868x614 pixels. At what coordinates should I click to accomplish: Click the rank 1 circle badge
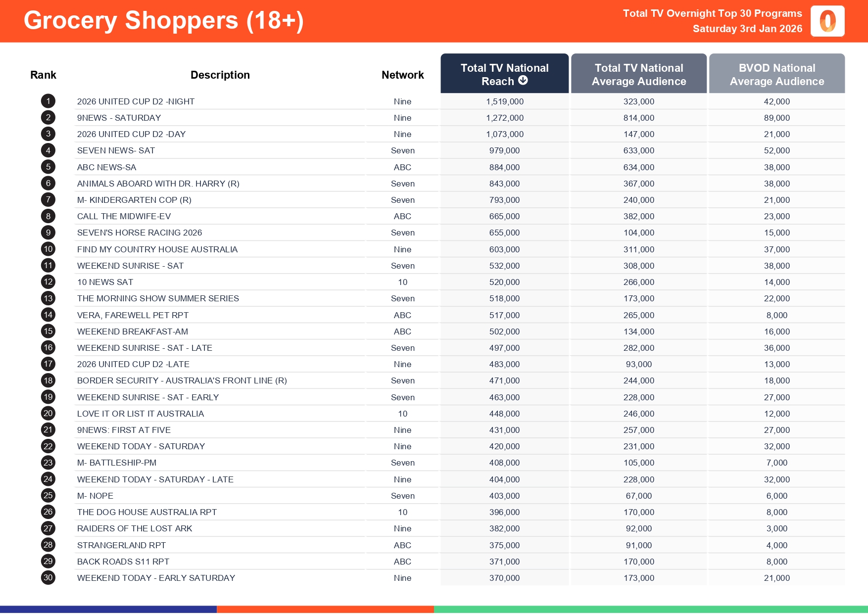click(x=48, y=101)
